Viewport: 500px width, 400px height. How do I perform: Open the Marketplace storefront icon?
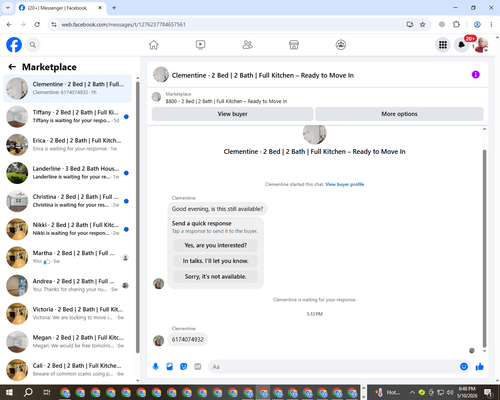pos(294,45)
